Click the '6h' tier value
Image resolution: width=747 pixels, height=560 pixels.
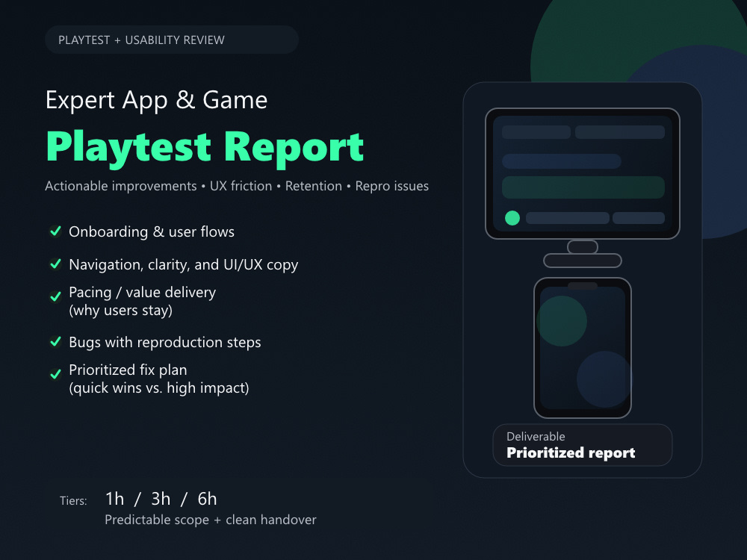pos(207,499)
